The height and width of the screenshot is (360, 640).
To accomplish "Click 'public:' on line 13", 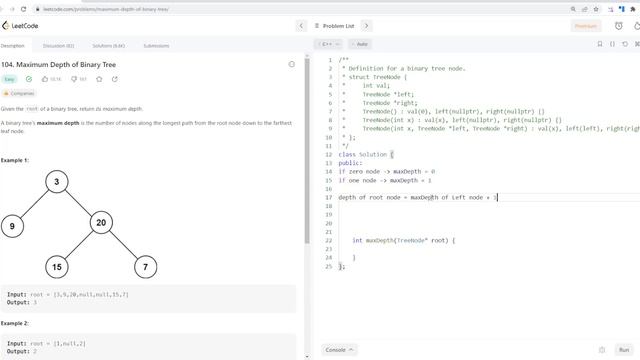I will coord(350,163).
